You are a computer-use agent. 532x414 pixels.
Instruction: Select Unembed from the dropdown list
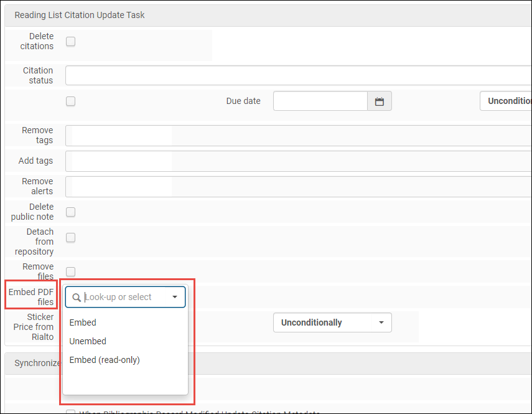click(x=88, y=341)
